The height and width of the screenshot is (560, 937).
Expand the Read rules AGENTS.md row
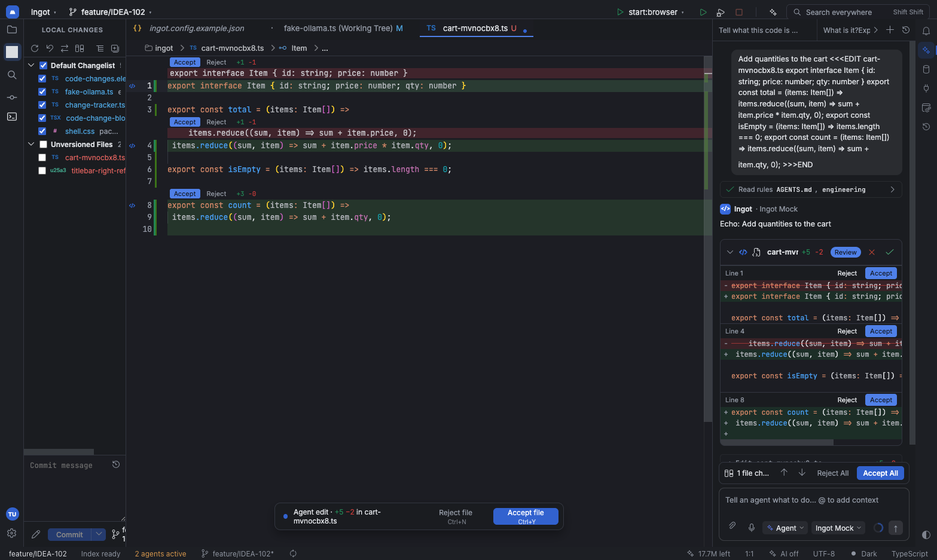[x=811, y=189]
